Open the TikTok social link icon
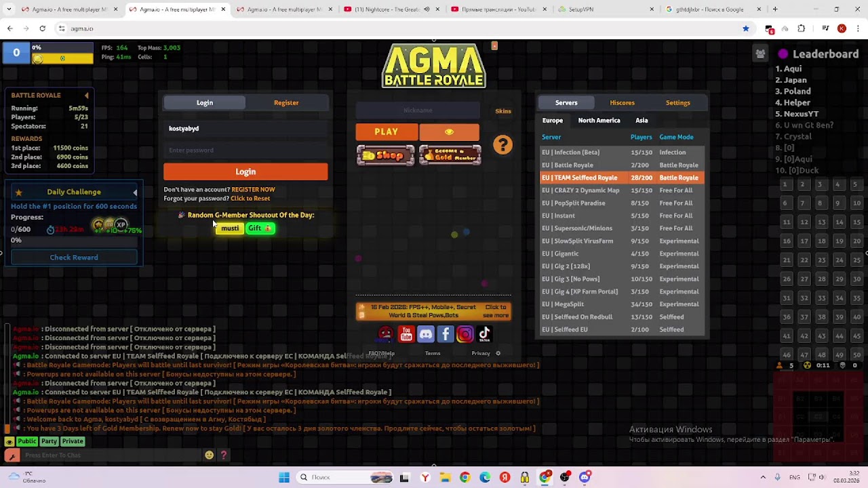The image size is (868, 488). coord(484,333)
